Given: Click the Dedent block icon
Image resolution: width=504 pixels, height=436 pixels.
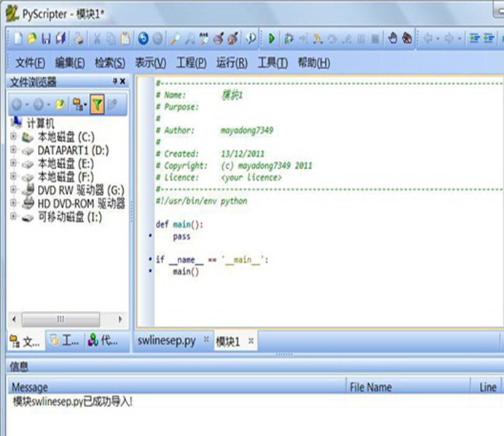Looking at the screenshot, I should 489,39.
